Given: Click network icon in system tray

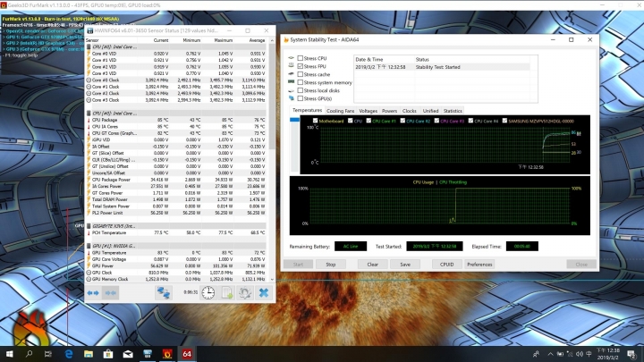Looking at the screenshot, I should pyautogui.click(x=570, y=354).
